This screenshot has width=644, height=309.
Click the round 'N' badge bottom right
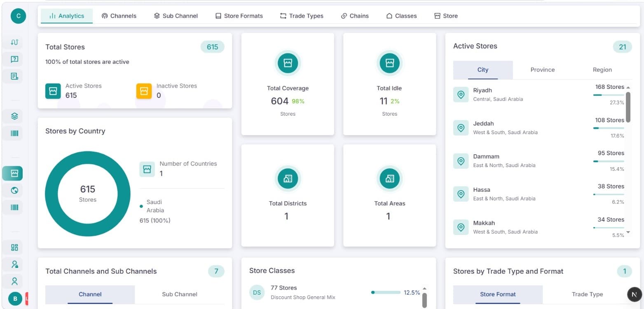(x=635, y=294)
